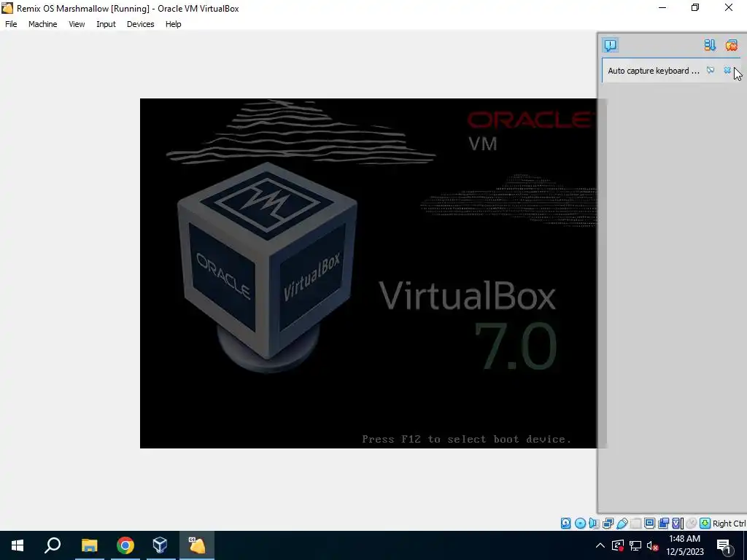Switch to Google Chrome in taskbar
The width and height of the screenshot is (747, 560).
125,545
